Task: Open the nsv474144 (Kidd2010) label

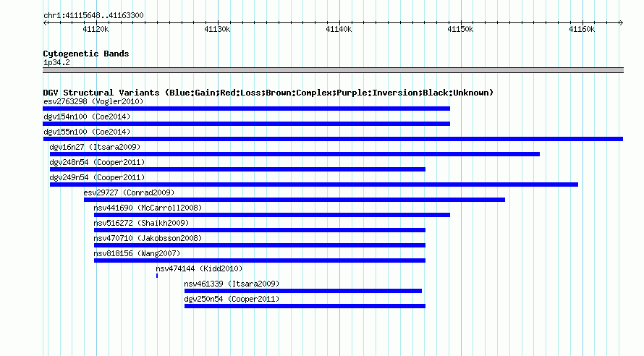Action: pyautogui.click(x=199, y=268)
